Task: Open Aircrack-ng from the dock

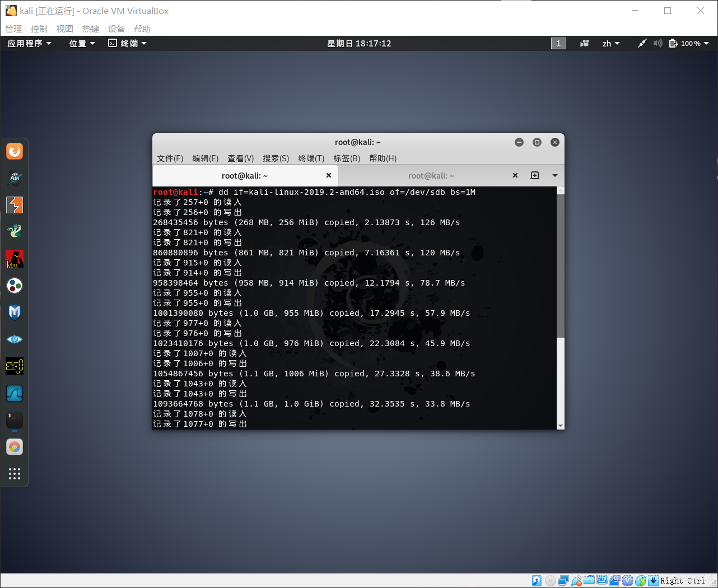Action: pos(15,178)
